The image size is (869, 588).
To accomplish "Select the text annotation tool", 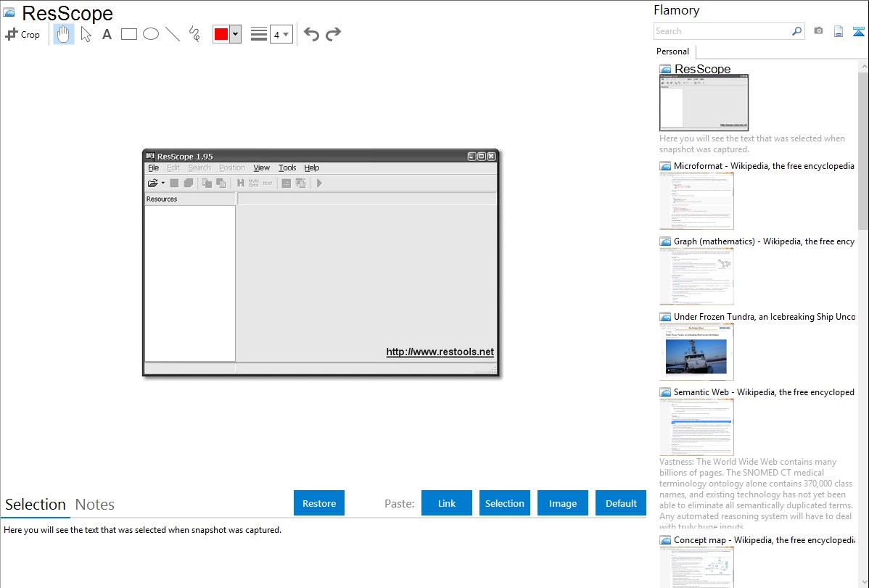I will (x=107, y=34).
